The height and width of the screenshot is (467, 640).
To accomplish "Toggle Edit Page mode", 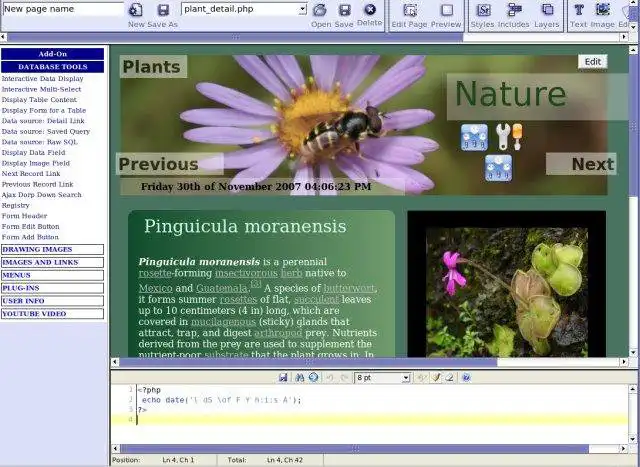I will pos(411,11).
